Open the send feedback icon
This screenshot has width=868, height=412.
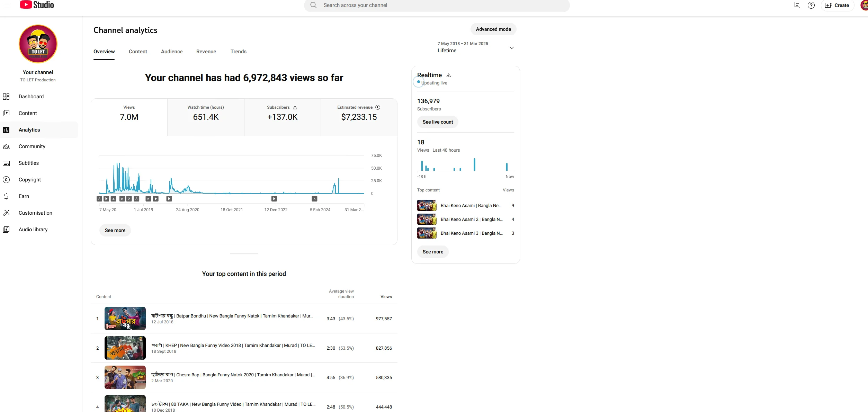coord(797,5)
